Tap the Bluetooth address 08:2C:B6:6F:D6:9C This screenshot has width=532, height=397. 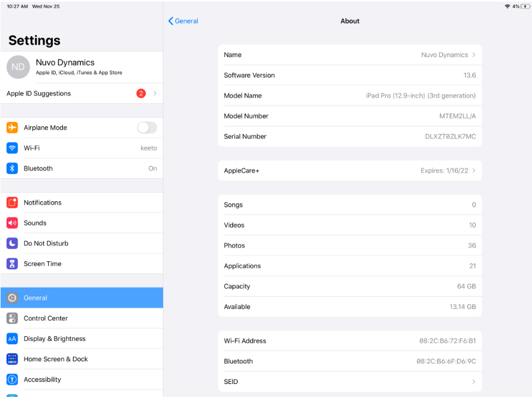(x=446, y=361)
